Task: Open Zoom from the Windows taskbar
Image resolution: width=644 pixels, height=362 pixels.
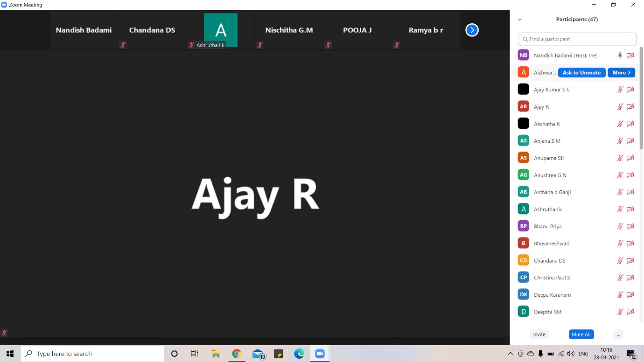Action: pos(320,354)
